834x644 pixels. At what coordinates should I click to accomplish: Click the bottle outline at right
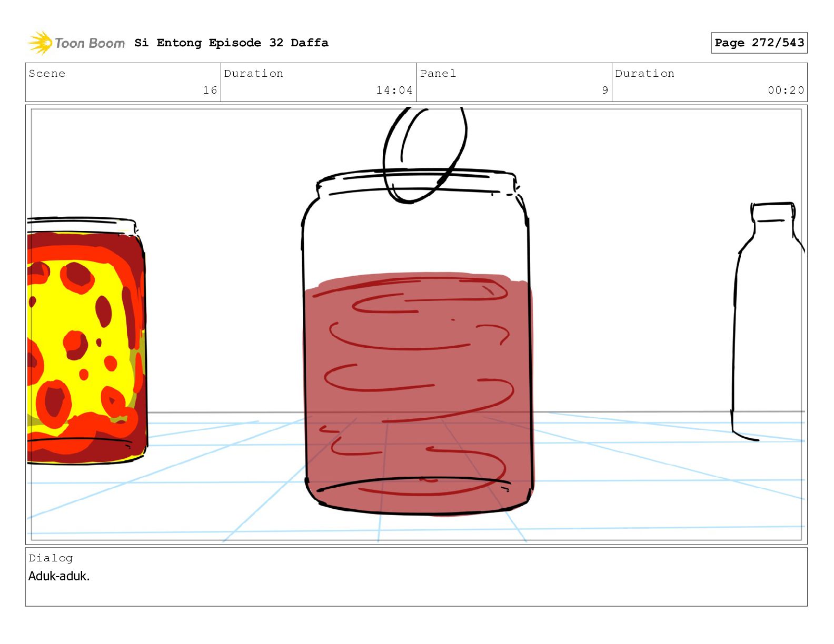coord(768,321)
